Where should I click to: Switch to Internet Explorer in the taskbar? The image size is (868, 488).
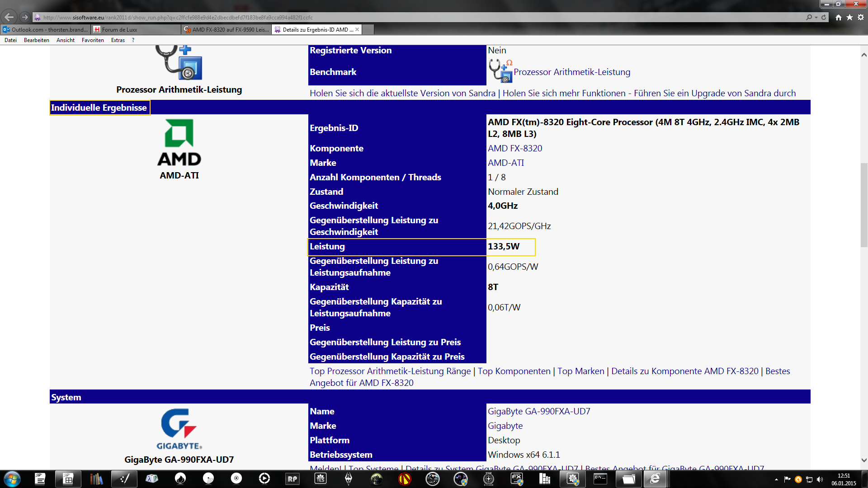655,479
